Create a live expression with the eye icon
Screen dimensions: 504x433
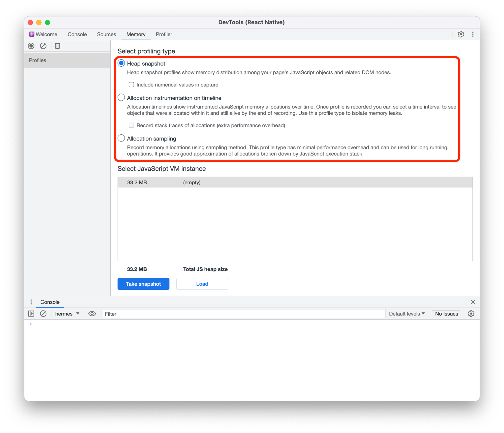pos(92,313)
